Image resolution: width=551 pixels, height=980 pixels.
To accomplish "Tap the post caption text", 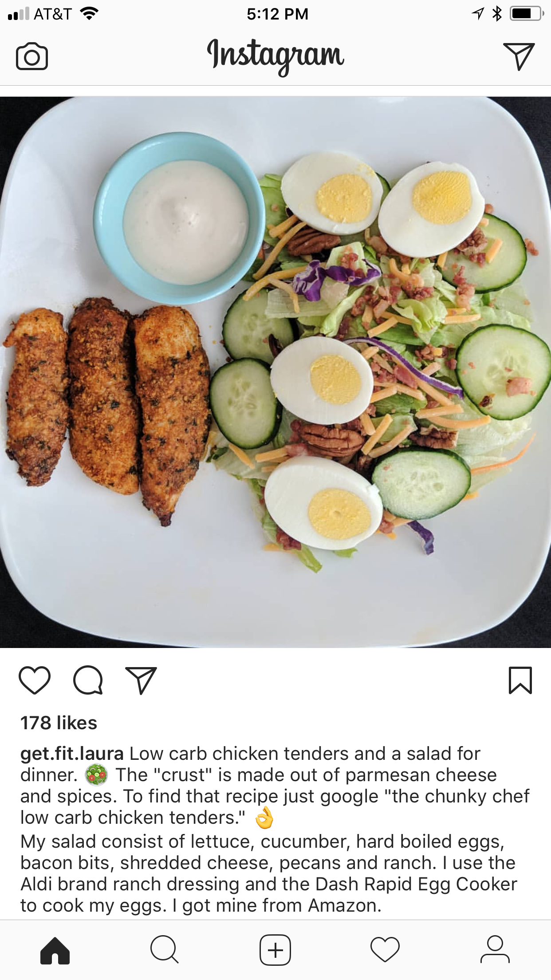I will 275,829.
